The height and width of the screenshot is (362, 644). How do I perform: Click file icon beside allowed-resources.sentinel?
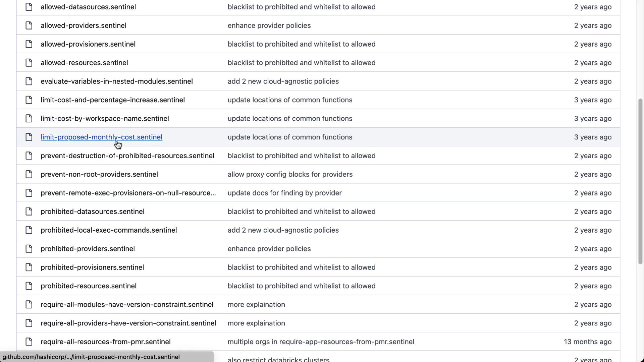[29, 63]
